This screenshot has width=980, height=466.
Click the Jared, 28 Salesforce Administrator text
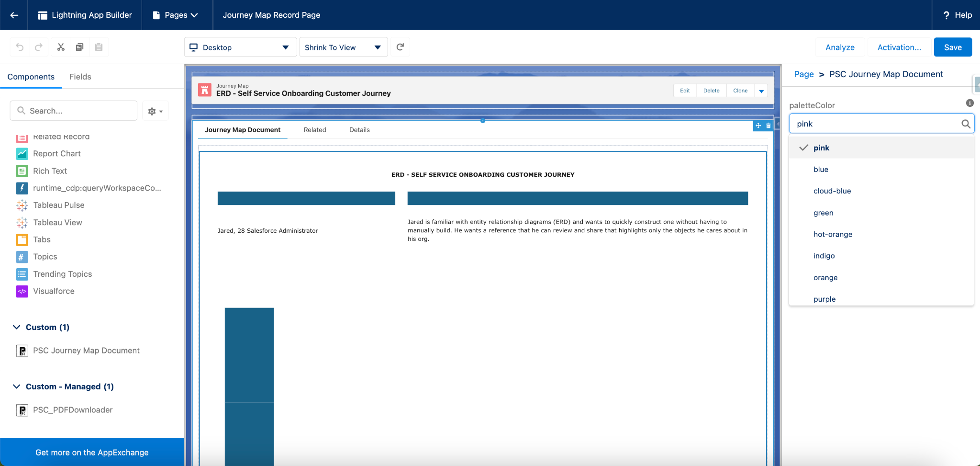click(x=267, y=230)
